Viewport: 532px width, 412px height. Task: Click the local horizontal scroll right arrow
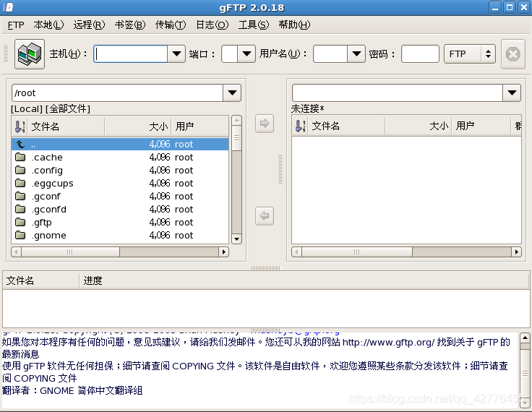[223, 252]
